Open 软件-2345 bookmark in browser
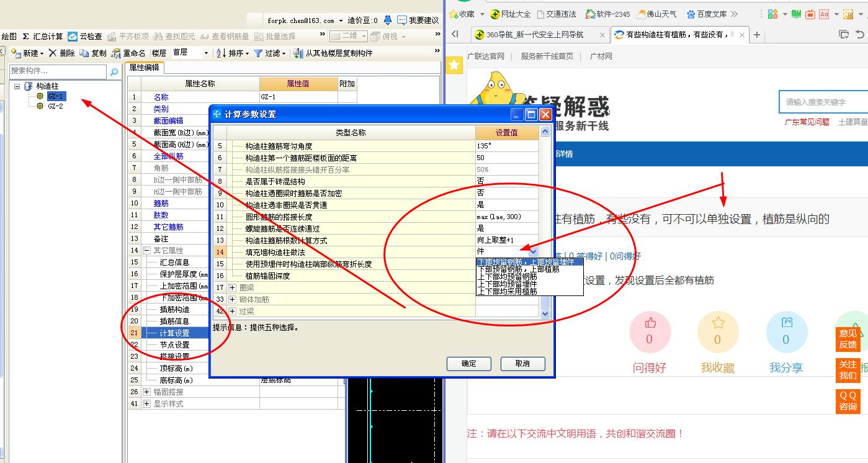 coord(608,14)
